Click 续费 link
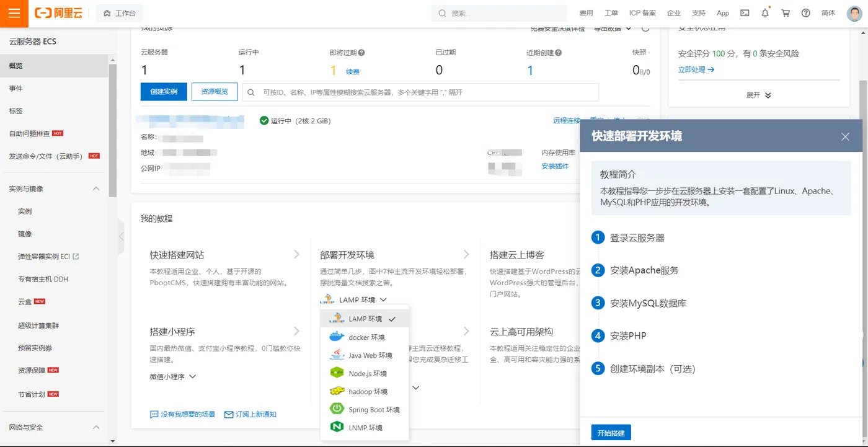Screen dimensions: 868x447 pyautogui.click(x=353, y=72)
